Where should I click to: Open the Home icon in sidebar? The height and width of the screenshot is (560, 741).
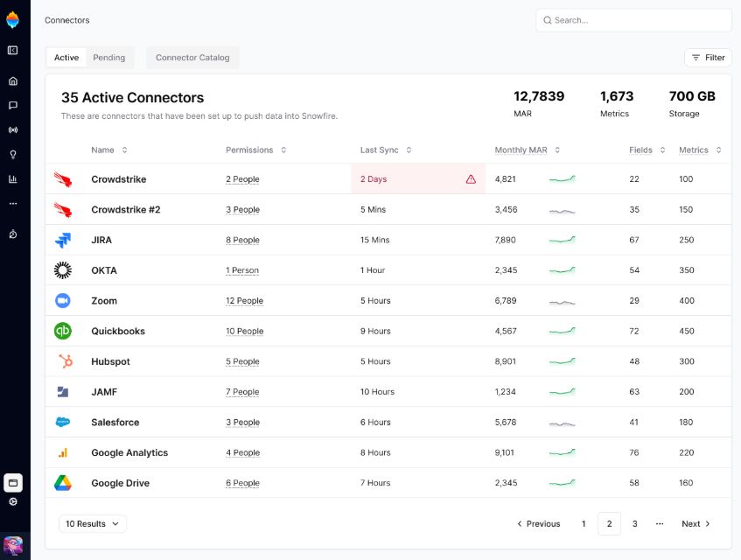[13, 80]
